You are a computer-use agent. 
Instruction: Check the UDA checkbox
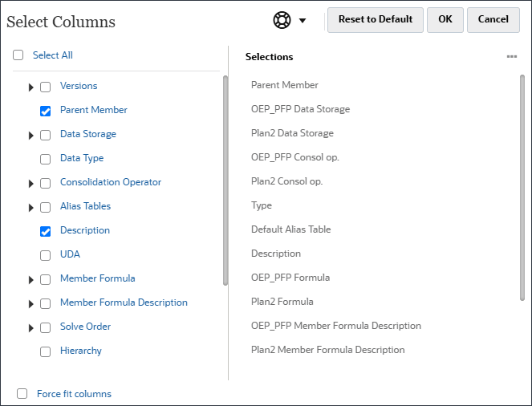(x=46, y=255)
